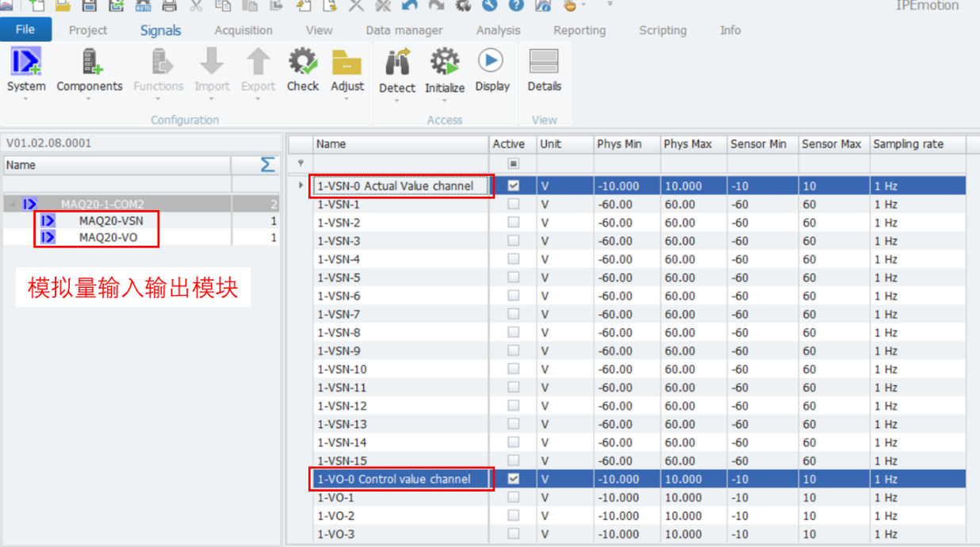Click the MAQ20-VSN module icon
This screenshot has height=547, width=980.
click(48, 221)
